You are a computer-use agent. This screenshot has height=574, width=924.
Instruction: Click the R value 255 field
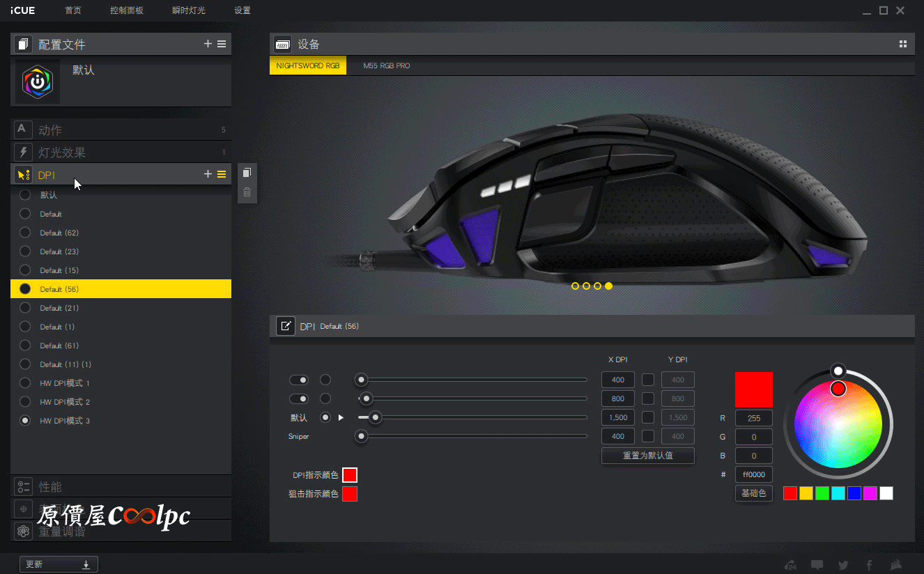pyautogui.click(x=754, y=418)
